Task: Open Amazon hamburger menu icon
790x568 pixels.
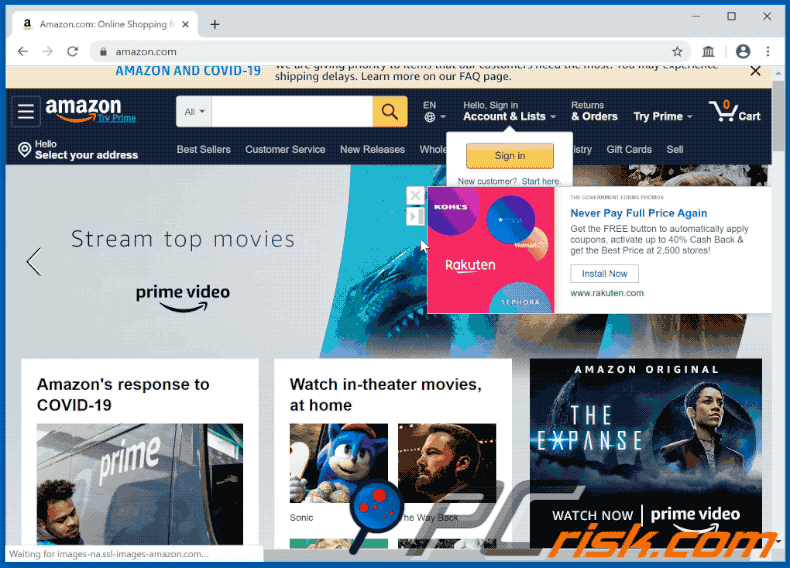Action: point(26,111)
